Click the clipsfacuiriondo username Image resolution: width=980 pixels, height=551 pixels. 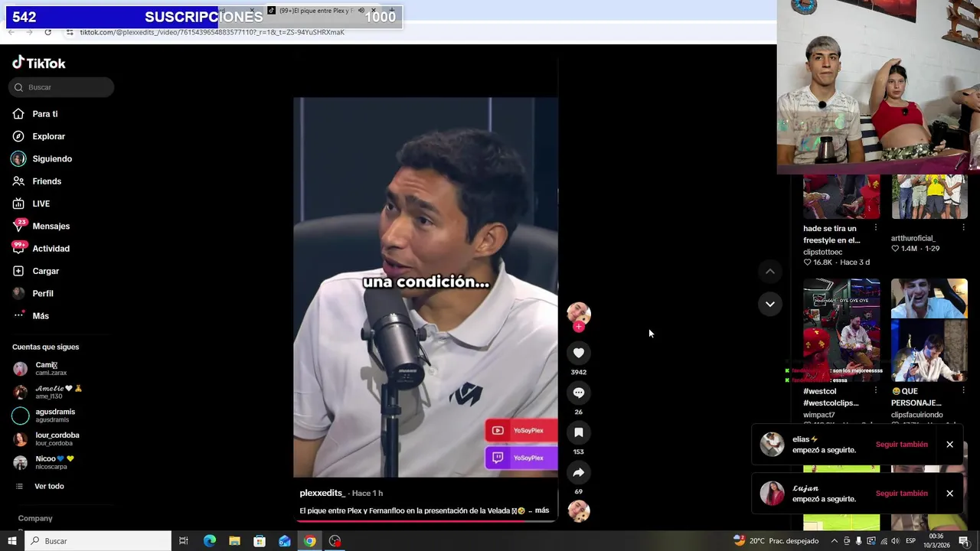(x=916, y=415)
